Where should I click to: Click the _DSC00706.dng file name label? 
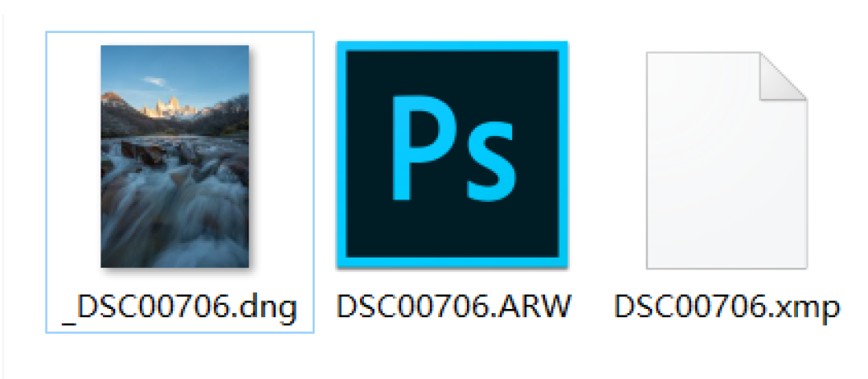180,307
